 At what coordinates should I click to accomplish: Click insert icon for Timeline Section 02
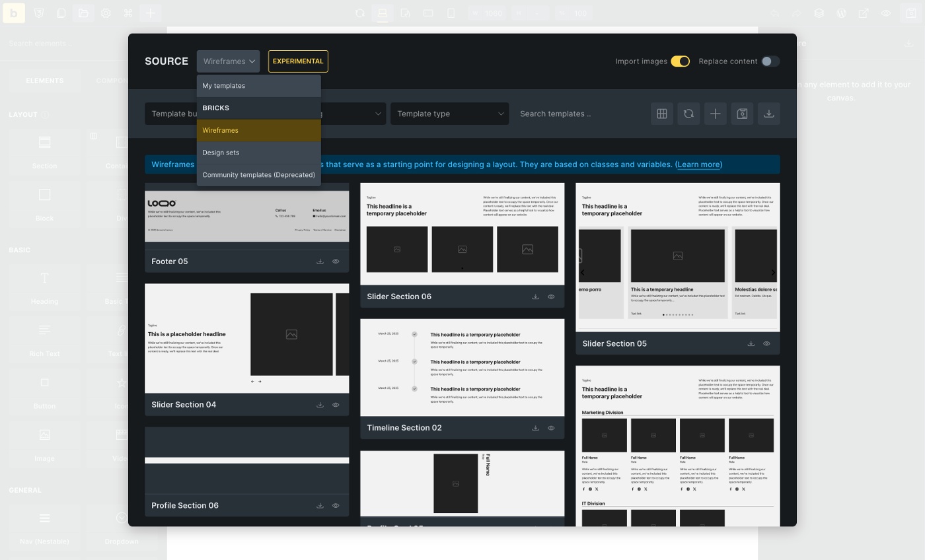point(535,428)
